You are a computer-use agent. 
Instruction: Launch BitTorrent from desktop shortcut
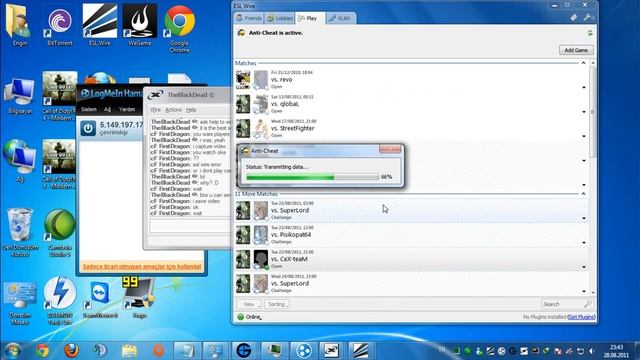tap(60, 24)
